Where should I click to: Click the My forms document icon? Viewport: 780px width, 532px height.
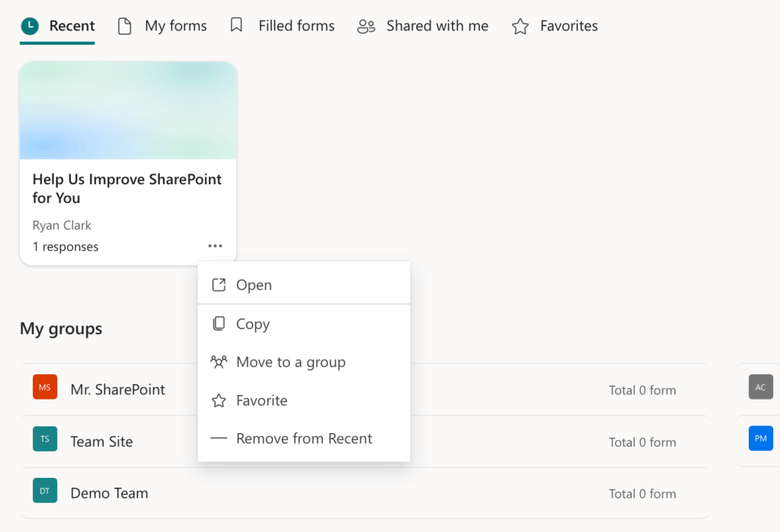124,26
